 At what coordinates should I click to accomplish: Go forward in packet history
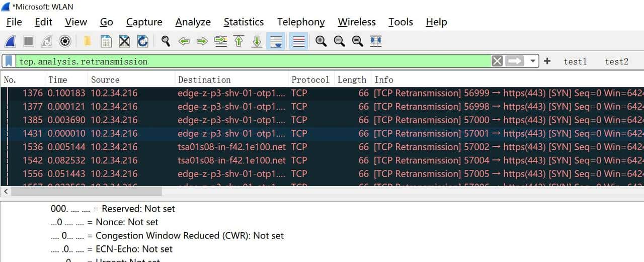coord(202,41)
